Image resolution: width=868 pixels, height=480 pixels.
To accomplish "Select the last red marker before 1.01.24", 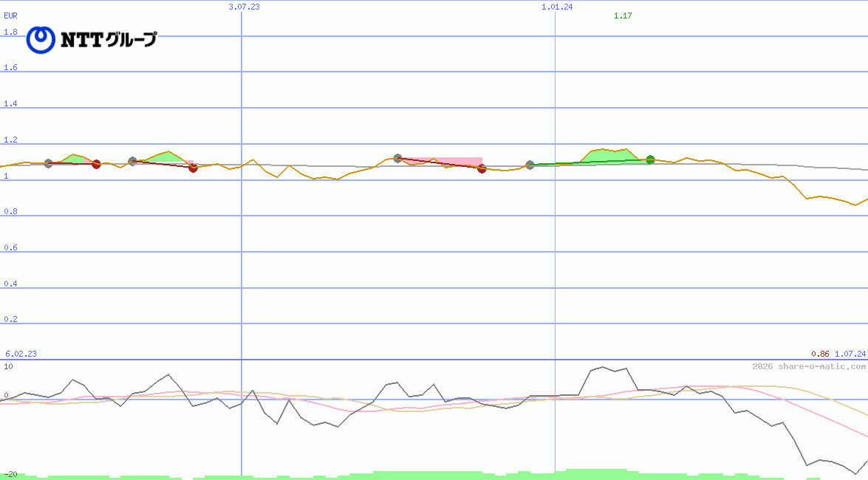I will click(x=482, y=168).
